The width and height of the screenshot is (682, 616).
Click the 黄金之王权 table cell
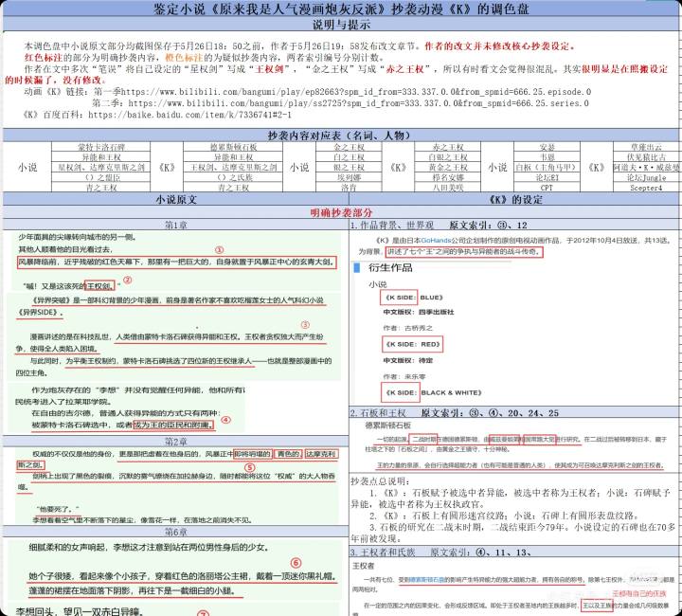(x=447, y=167)
